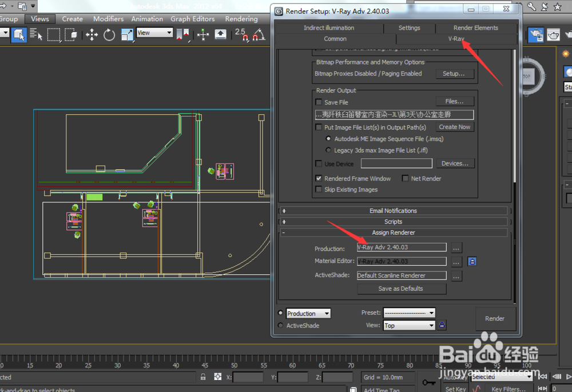Viewport: 572px width, 392px height.
Task: Toggle the 2.5 Snaps tool
Action: (x=242, y=35)
